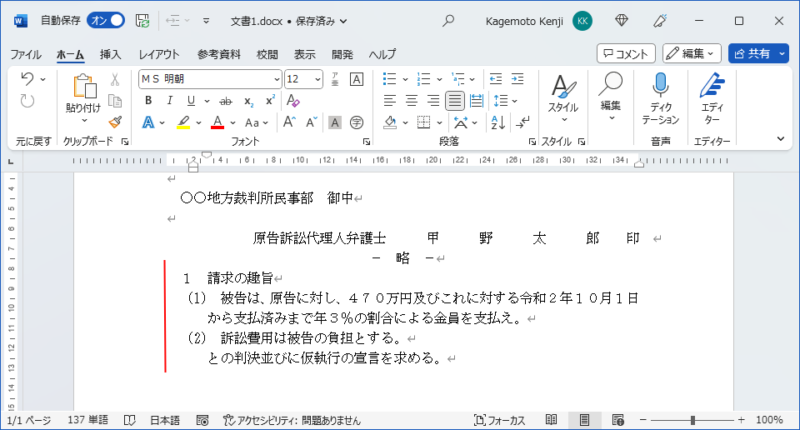Switch to the レイアウト tab
Image resolution: width=800 pixels, height=430 pixels.
coord(159,54)
